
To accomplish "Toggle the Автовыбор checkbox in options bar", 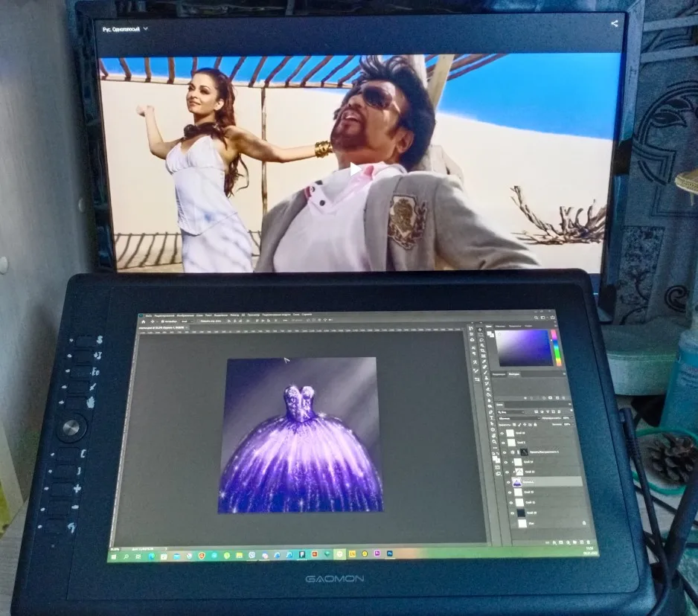I will tap(162, 321).
